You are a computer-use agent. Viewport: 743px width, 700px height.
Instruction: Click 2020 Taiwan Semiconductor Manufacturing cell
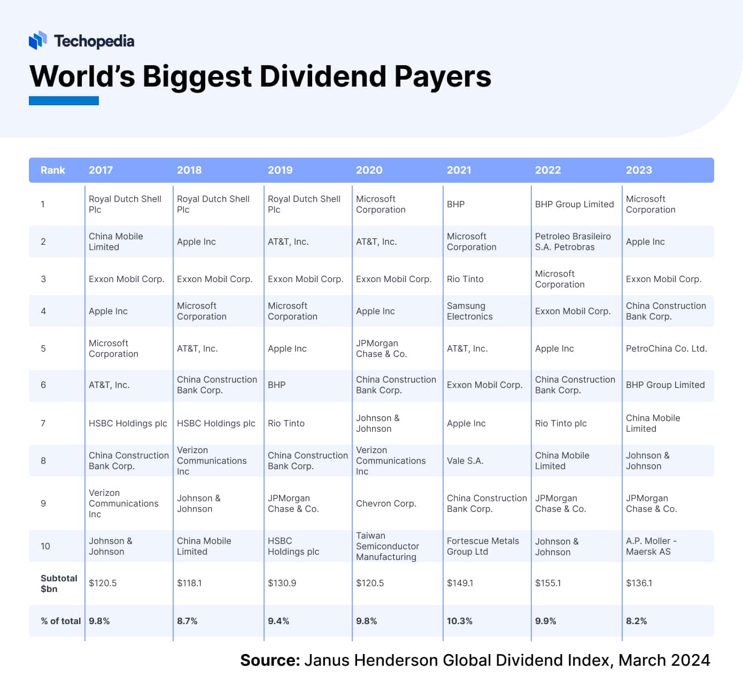pos(388,546)
